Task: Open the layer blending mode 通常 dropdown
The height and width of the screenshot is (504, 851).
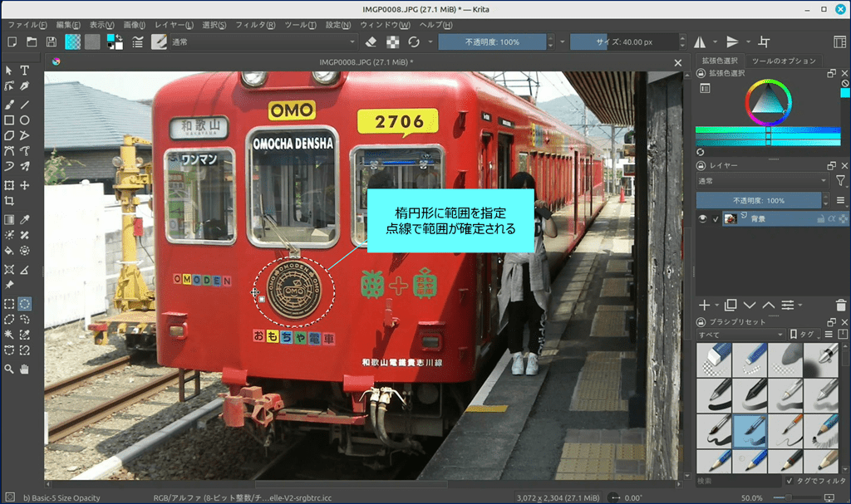Action: 762,180
